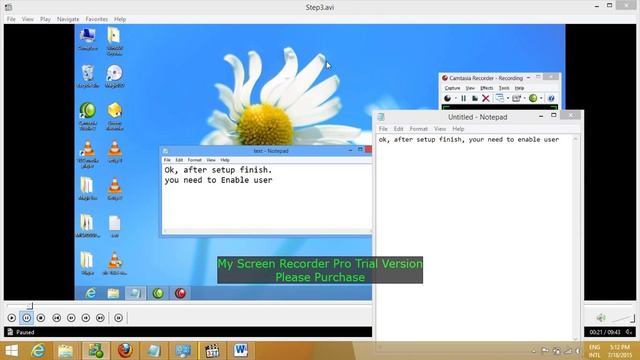Adjust the media player volume slider

(623, 318)
